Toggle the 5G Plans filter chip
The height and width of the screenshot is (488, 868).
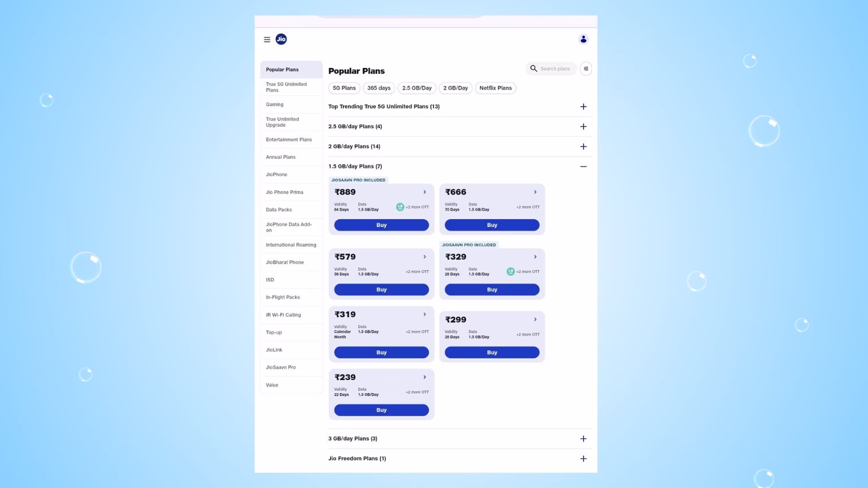click(x=344, y=88)
